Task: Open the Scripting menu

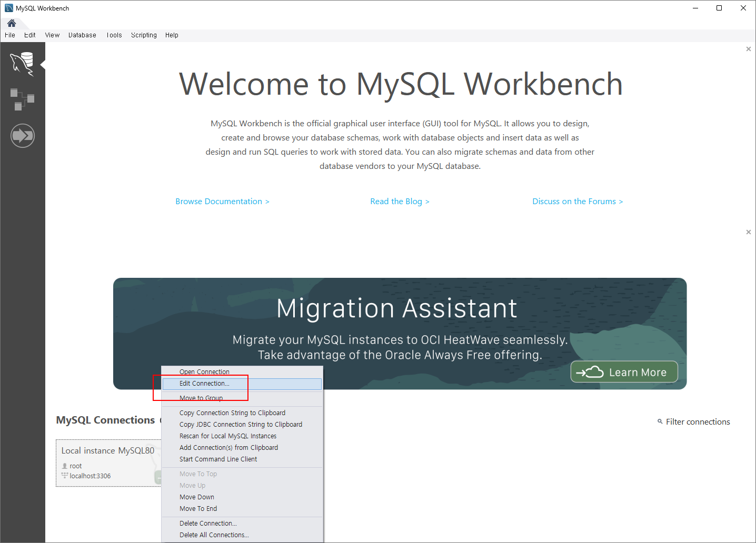Action: pos(144,35)
